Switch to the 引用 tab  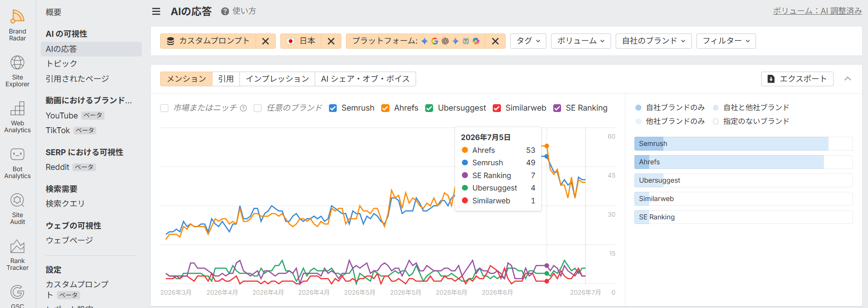(x=226, y=79)
